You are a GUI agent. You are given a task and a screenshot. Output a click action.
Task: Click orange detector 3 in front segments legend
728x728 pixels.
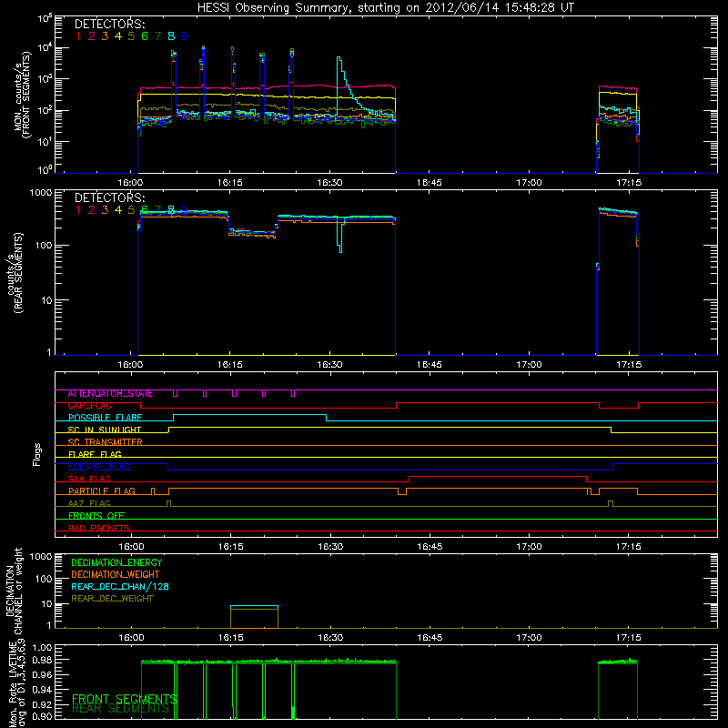[x=105, y=36]
